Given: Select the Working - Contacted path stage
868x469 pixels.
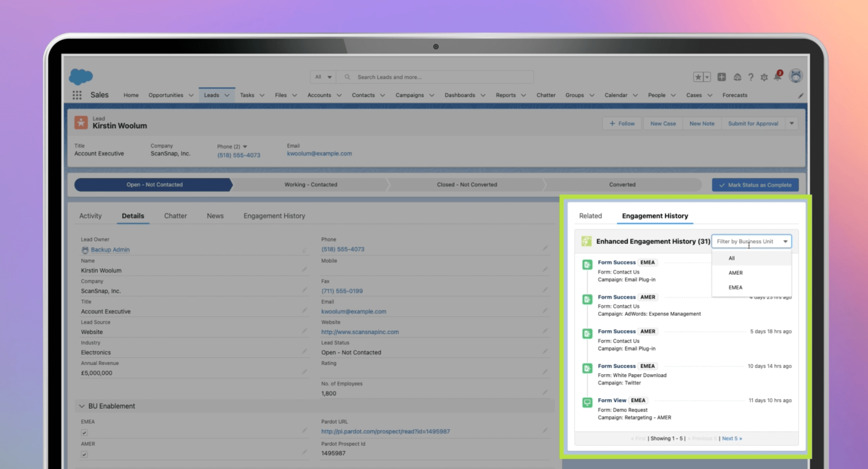Looking at the screenshot, I should (x=311, y=184).
